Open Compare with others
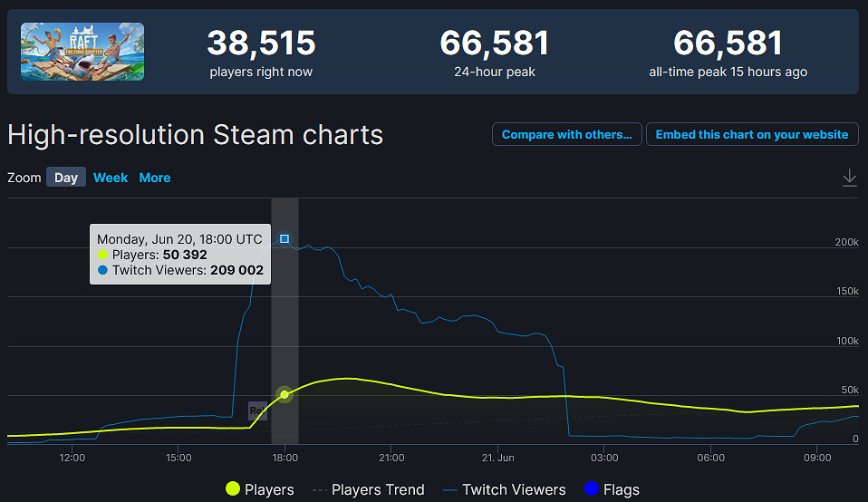868x502 pixels. (566, 134)
